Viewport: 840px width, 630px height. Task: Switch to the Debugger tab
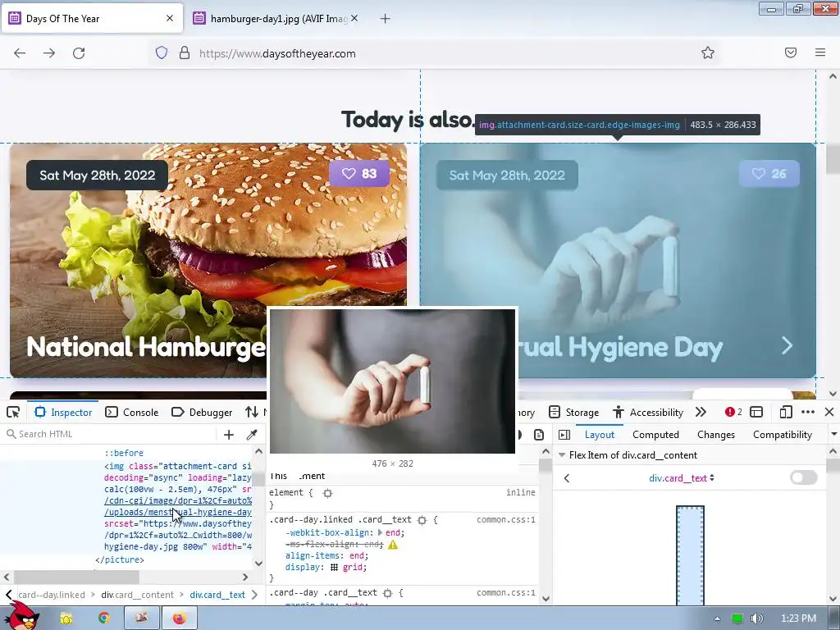(202, 412)
